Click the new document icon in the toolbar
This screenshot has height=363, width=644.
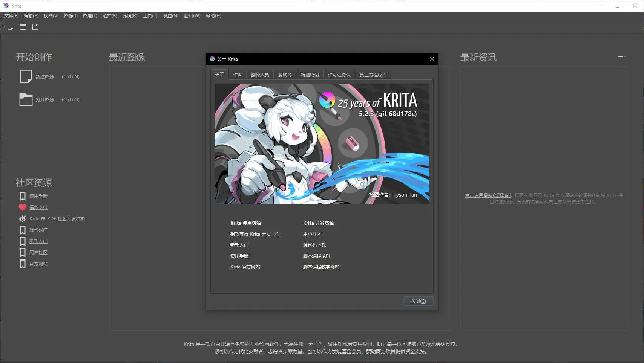pos(11,27)
